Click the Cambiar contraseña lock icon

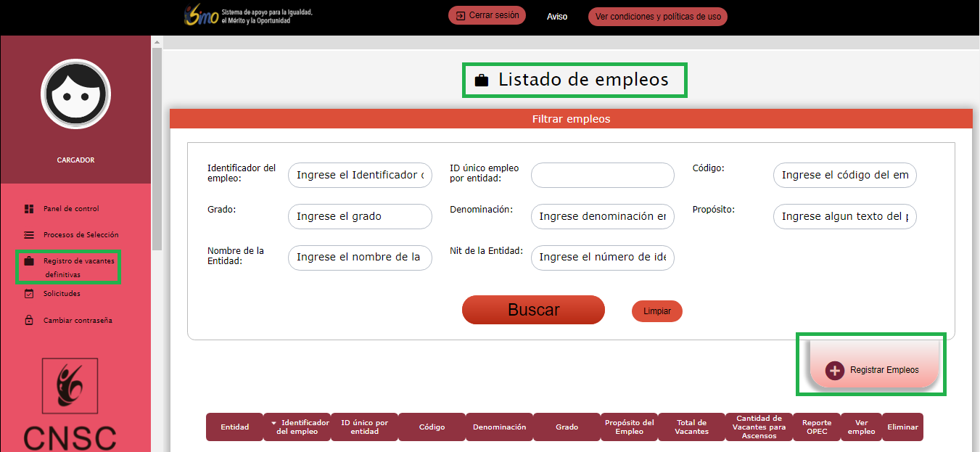(29, 320)
